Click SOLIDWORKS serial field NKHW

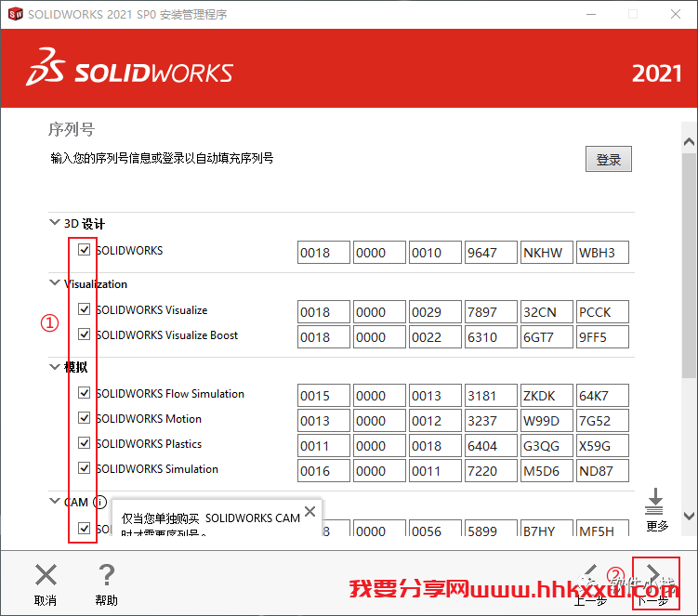click(547, 253)
